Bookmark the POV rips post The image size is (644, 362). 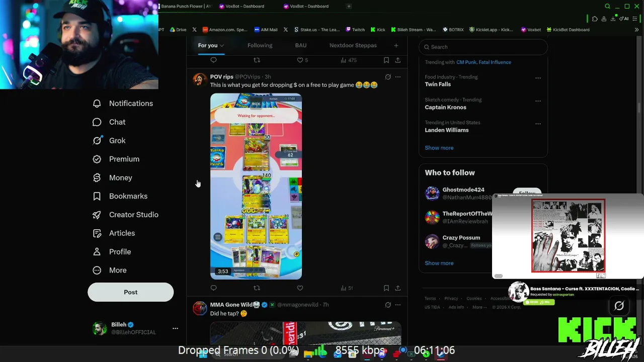[386, 288]
